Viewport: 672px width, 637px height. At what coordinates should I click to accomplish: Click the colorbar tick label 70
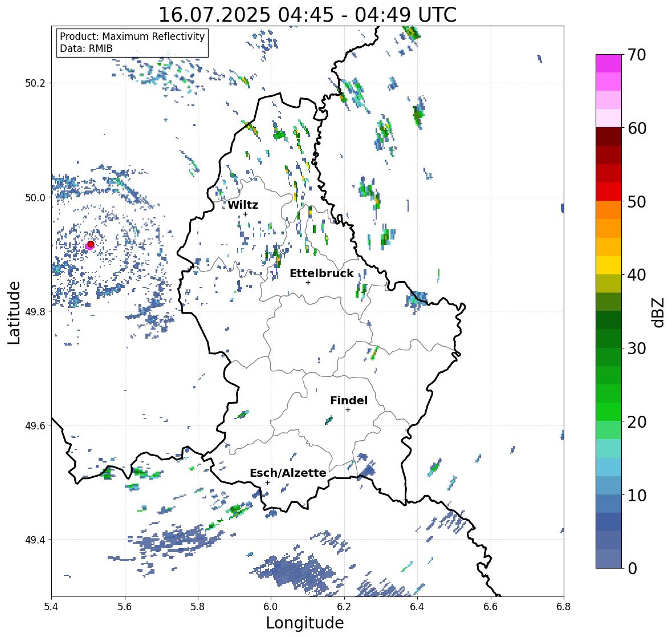[x=637, y=55]
